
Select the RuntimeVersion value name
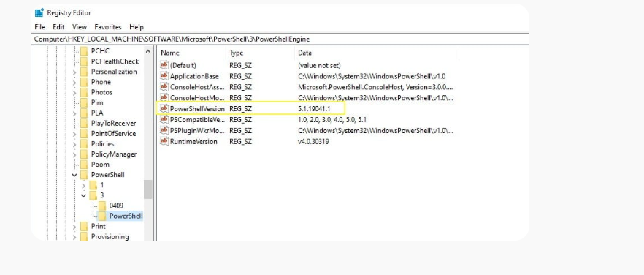tap(194, 141)
